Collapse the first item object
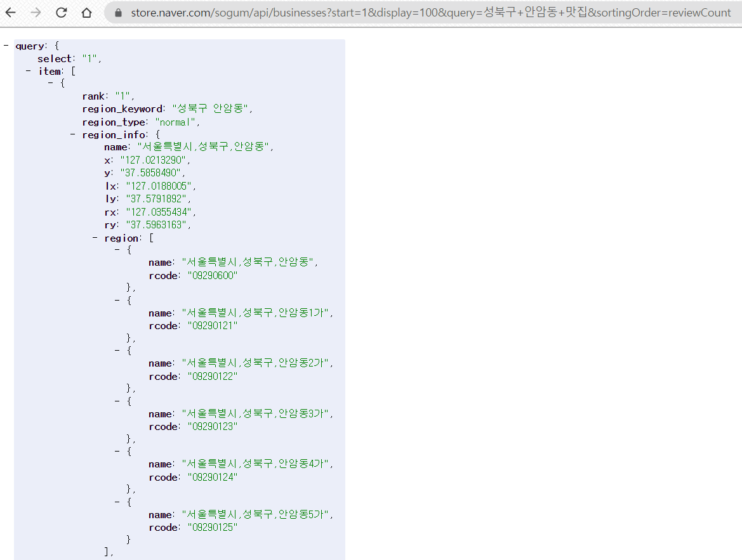 tap(51, 83)
